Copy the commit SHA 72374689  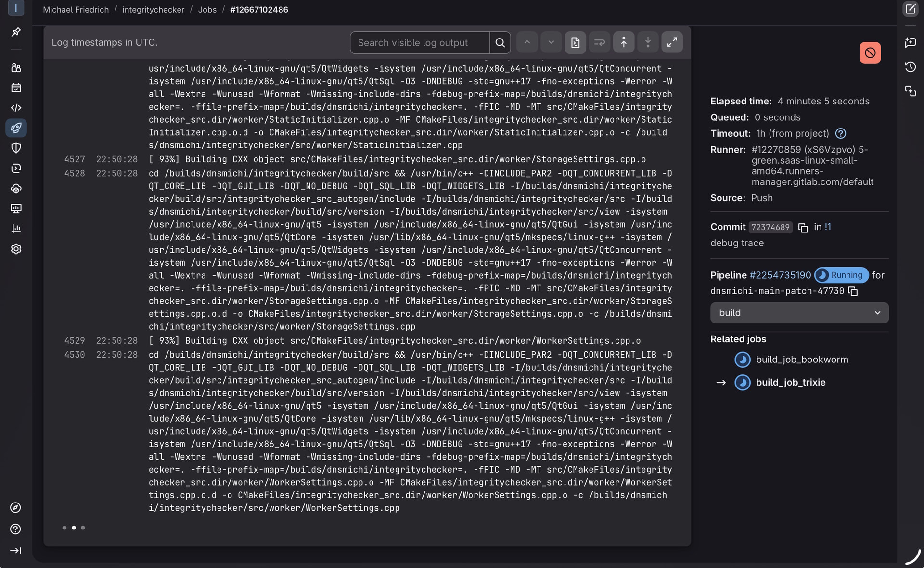[x=803, y=228]
